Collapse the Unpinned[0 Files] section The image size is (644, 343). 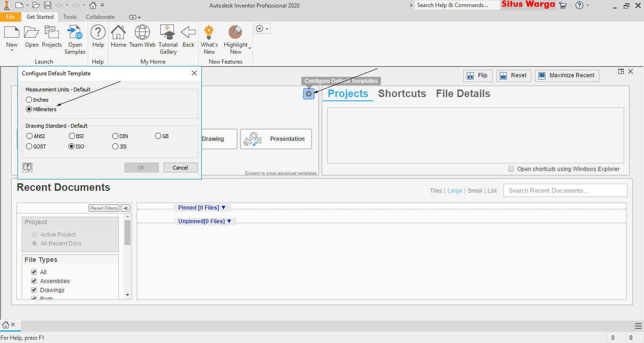tap(229, 221)
